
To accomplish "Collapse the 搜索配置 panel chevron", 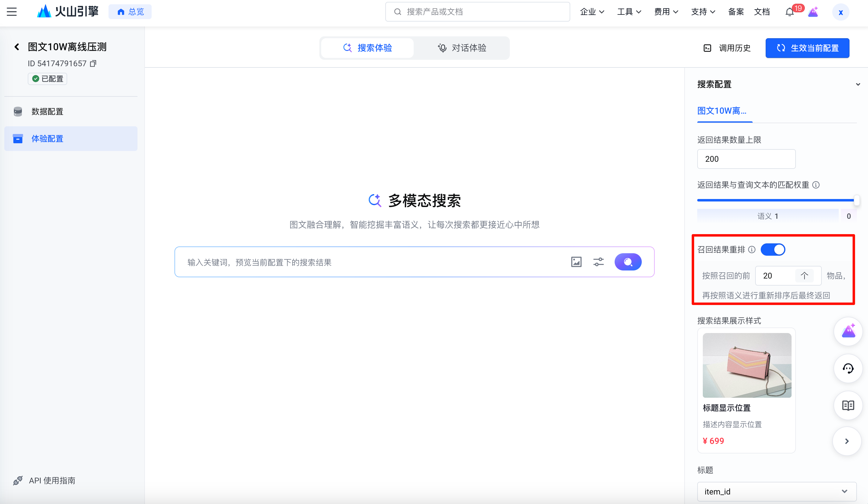I will click(858, 84).
